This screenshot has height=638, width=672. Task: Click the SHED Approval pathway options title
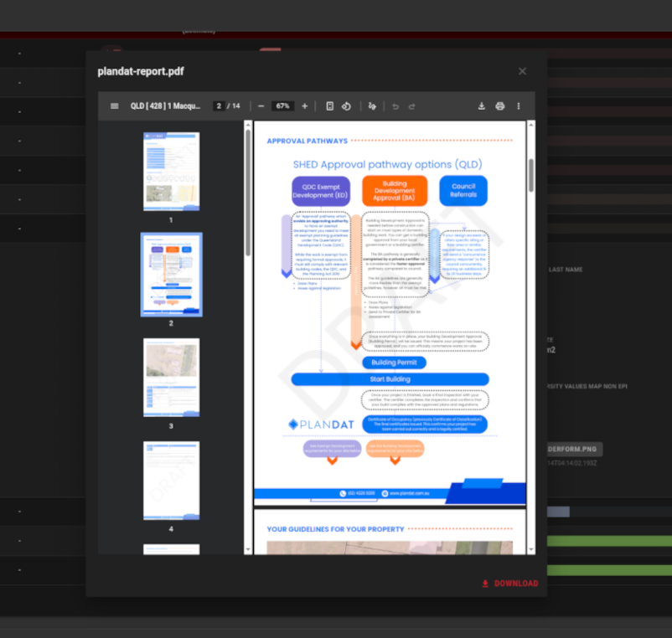(387, 164)
